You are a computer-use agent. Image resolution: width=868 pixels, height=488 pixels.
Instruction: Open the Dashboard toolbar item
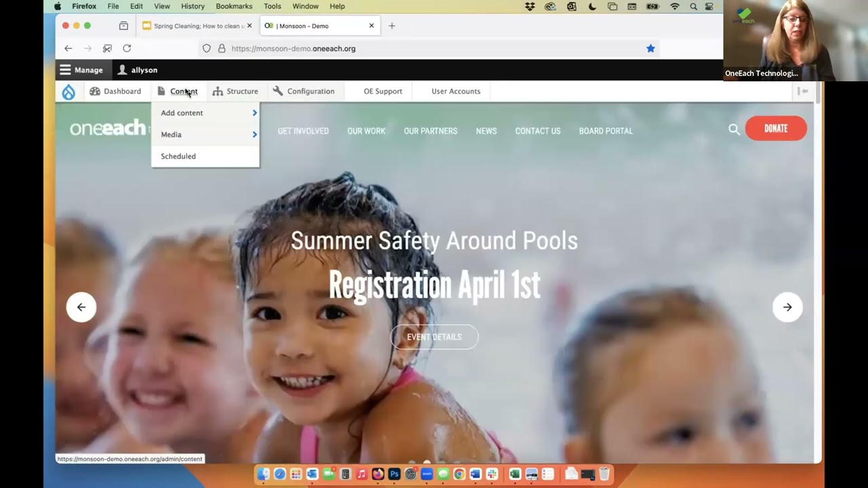[x=115, y=91]
